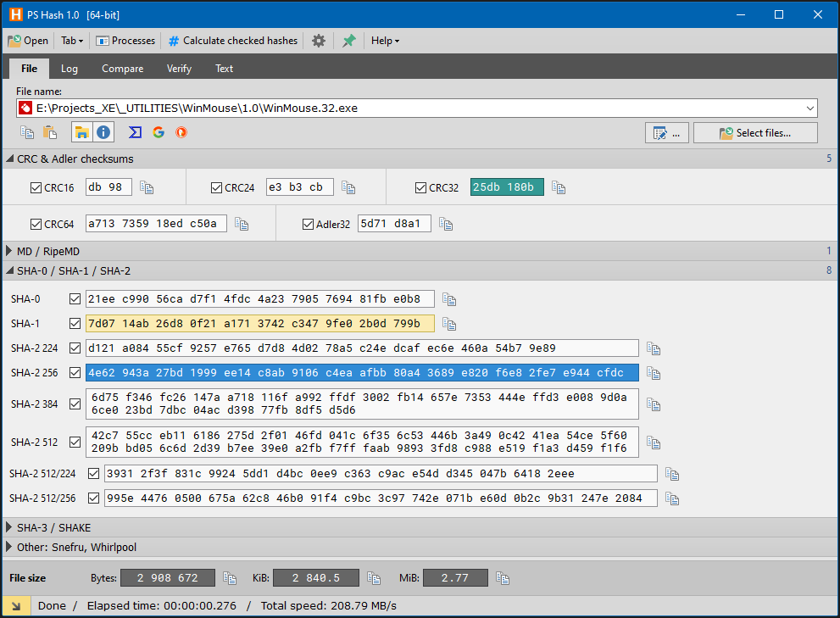Copy file name icon below path

tap(27, 132)
